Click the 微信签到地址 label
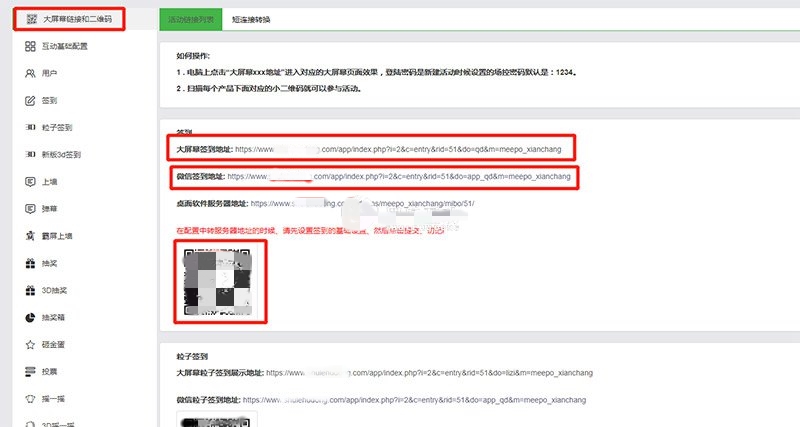 (x=201, y=177)
